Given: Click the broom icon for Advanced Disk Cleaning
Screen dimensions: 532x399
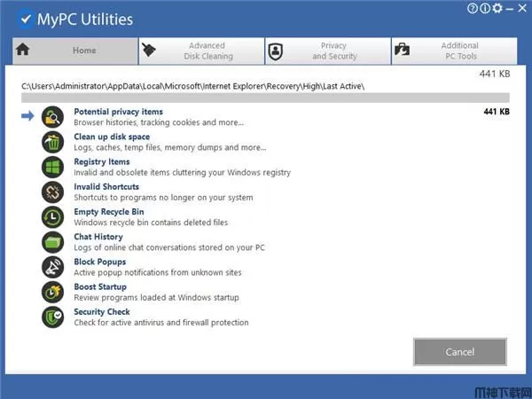Looking at the screenshot, I should pos(148,51).
